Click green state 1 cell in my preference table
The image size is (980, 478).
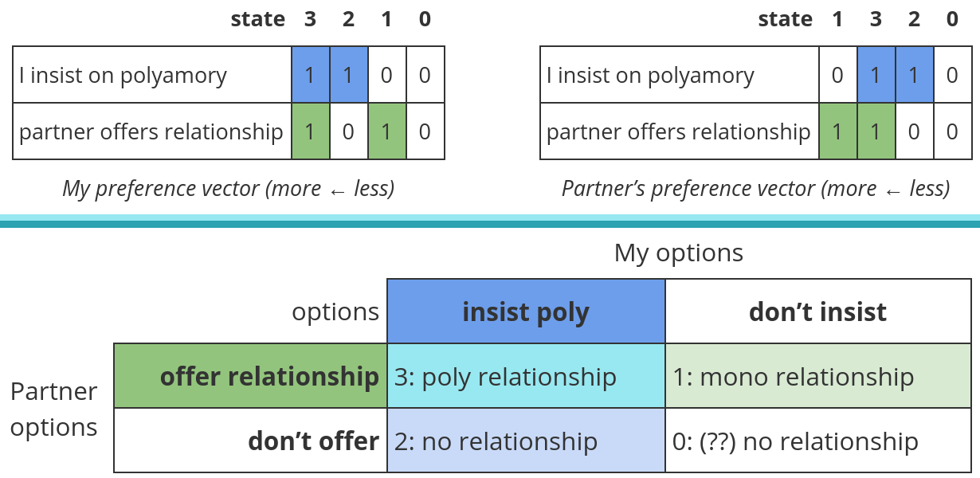386,131
